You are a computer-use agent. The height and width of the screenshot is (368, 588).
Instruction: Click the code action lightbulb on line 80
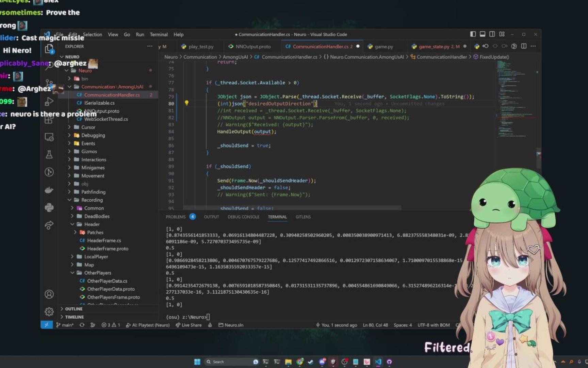coord(186,103)
